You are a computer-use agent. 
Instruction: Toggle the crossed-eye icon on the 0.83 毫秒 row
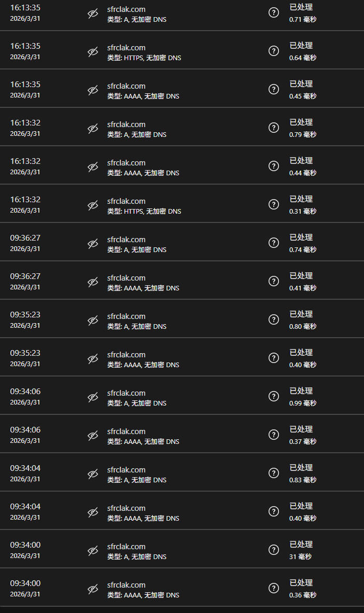(93, 474)
